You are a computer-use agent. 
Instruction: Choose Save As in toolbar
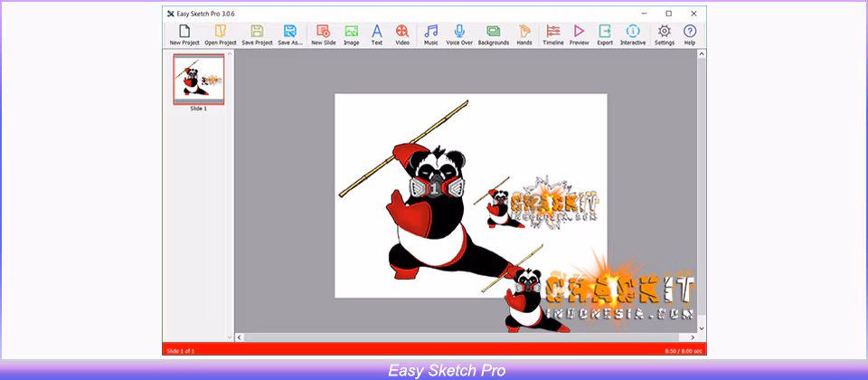pyautogui.click(x=290, y=35)
